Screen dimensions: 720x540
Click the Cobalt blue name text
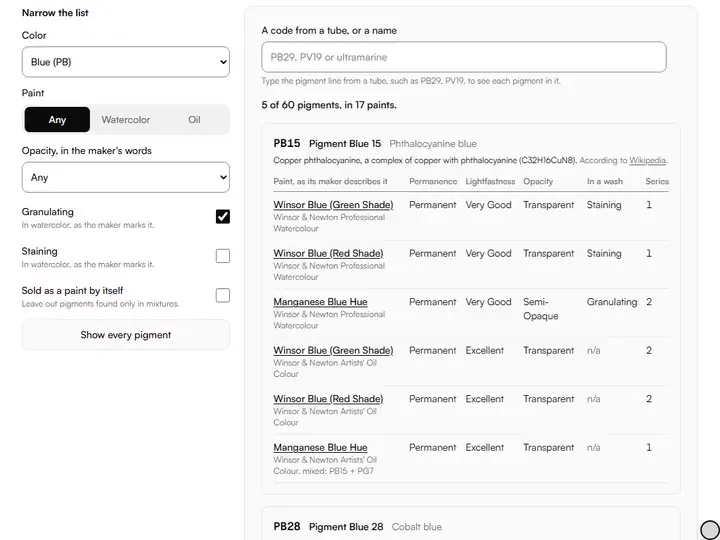[417, 527]
